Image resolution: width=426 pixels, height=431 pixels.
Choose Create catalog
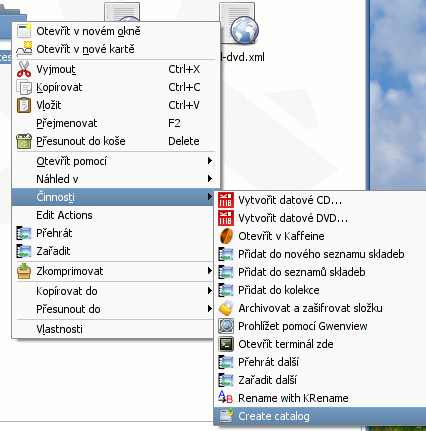pos(320,416)
